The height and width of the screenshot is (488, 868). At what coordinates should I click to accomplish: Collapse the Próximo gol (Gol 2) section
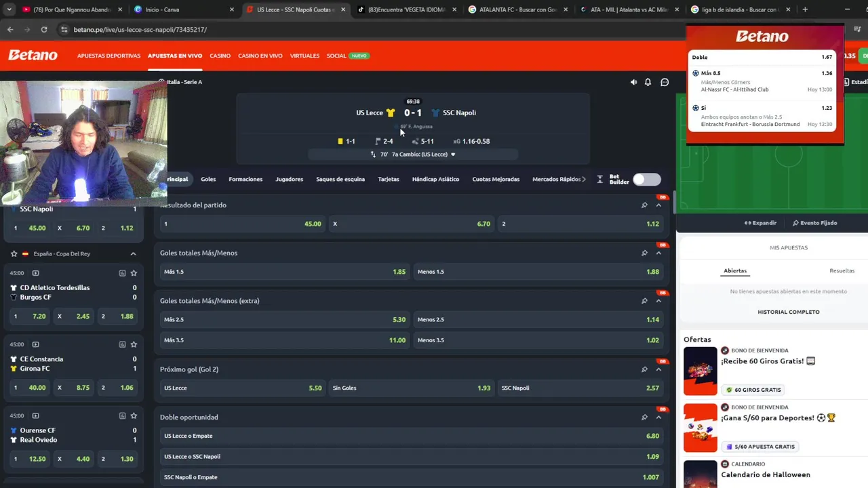click(658, 369)
